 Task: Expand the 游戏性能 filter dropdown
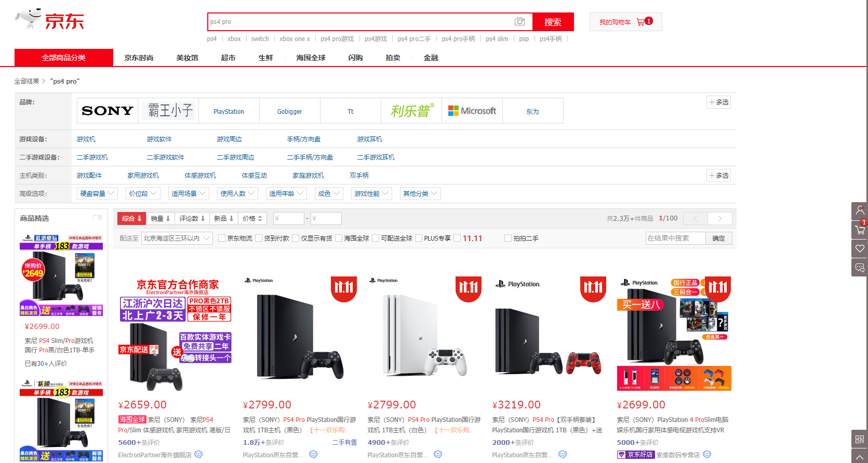[x=371, y=194]
